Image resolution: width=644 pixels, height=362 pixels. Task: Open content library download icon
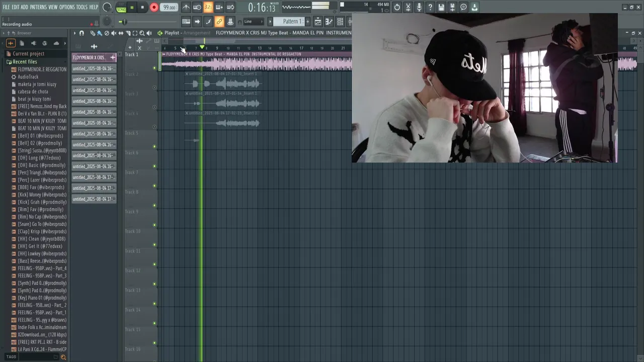coord(474,7)
